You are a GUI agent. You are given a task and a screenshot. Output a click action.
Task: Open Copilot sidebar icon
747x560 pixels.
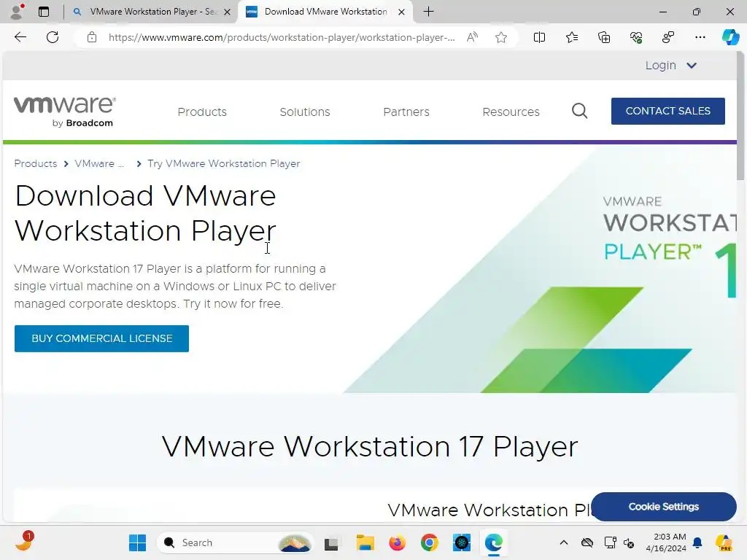(x=730, y=37)
